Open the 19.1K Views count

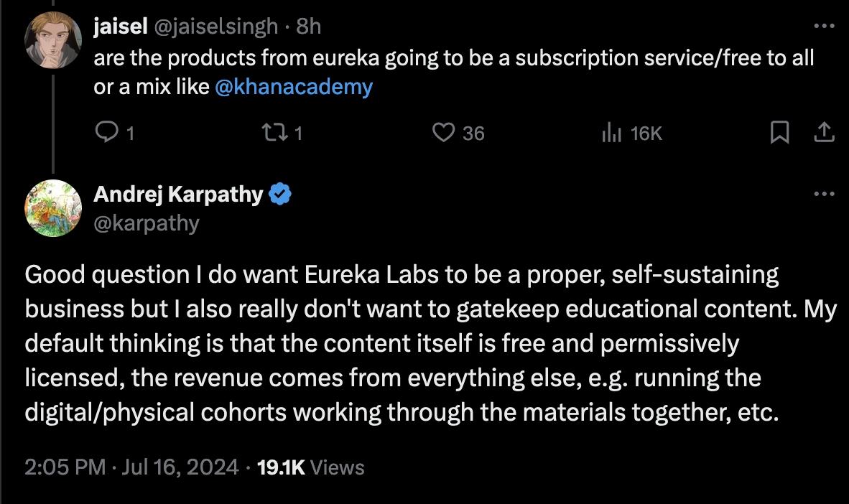pos(310,467)
